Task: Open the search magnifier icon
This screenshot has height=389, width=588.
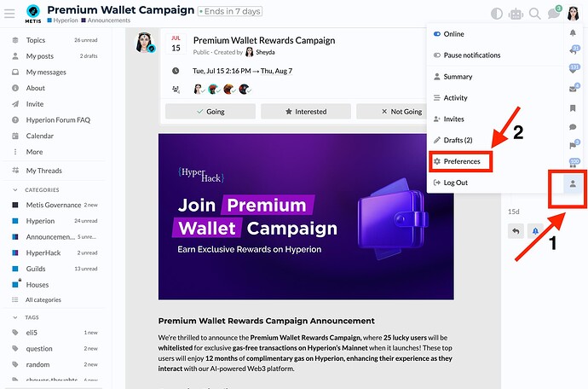Action: 535,14
